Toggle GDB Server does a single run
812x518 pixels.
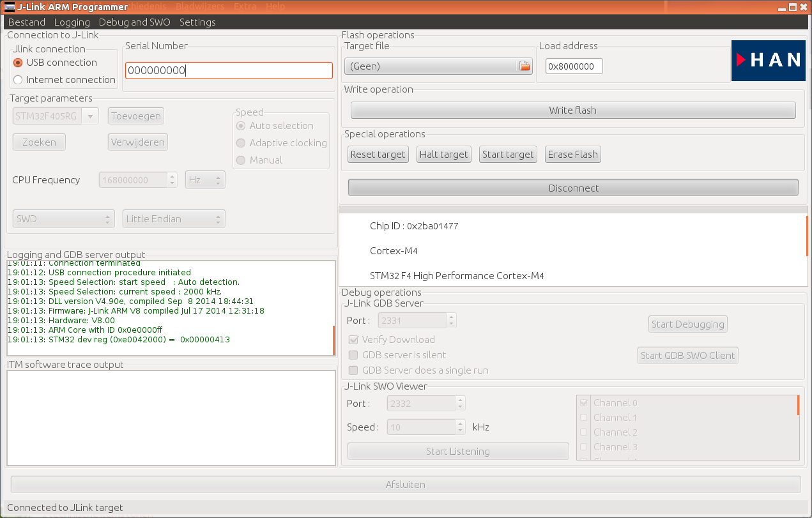point(353,370)
